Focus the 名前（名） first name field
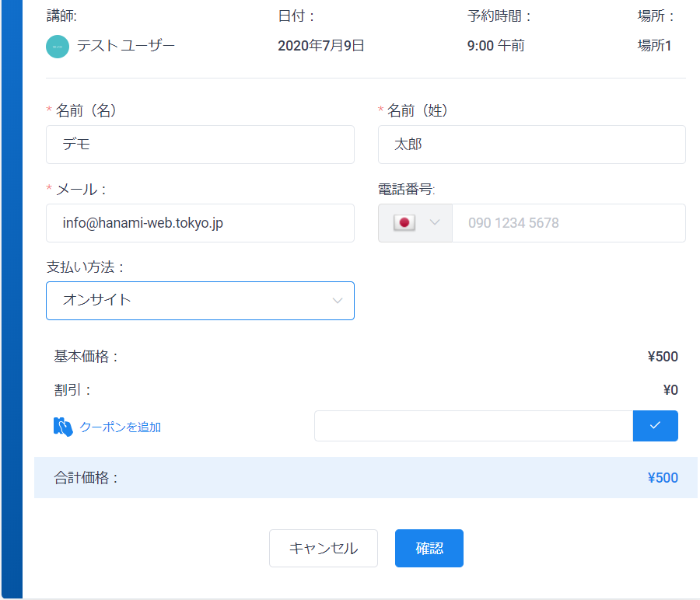700x600 pixels. click(200, 145)
